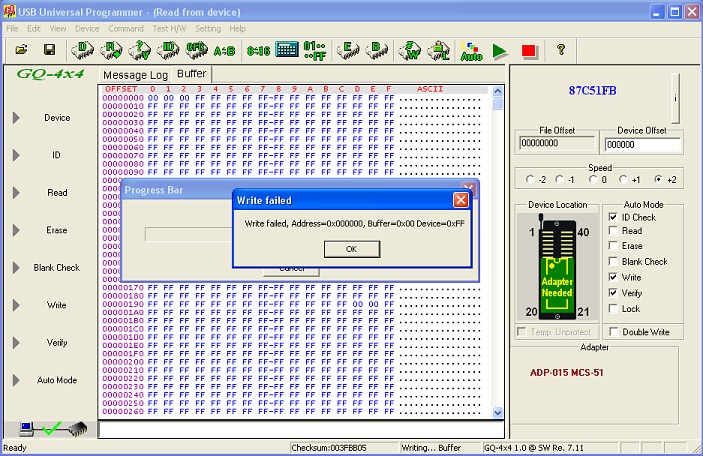Click the A:B compare toolbar icon
Image resolution: width=703 pixels, height=456 pixels.
pos(224,49)
